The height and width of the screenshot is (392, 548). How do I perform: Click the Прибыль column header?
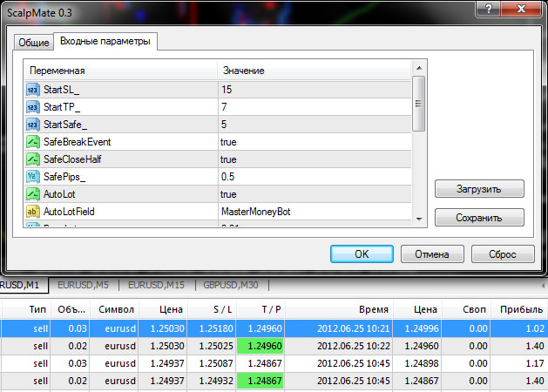[521, 309]
